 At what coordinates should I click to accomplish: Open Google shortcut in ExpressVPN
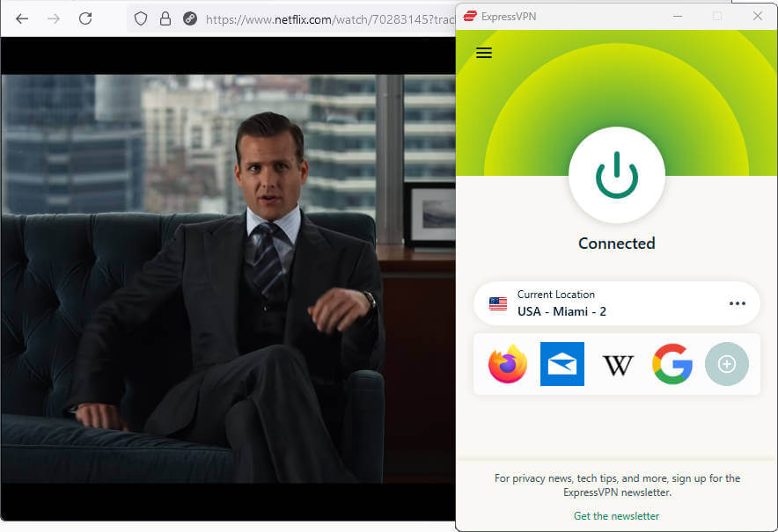672,364
